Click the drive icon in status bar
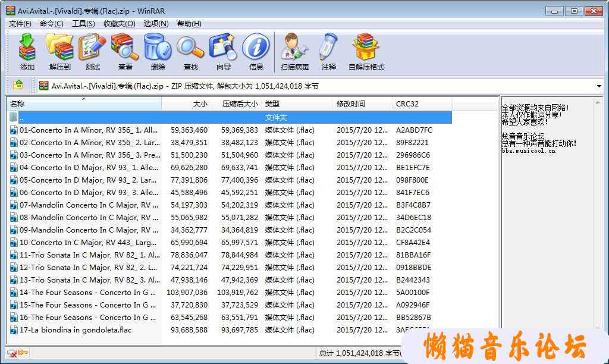 (12, 353)
